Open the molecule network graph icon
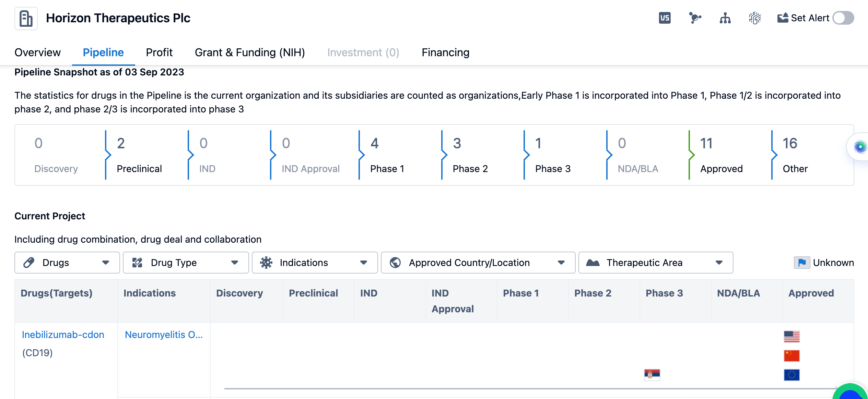This screenshot has width=868, height=399. 695,18
